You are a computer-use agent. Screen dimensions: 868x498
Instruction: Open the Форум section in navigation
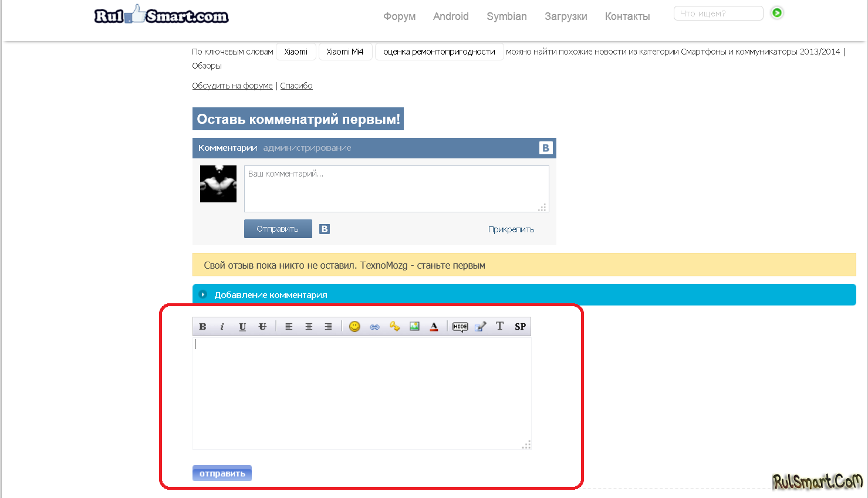399,16
